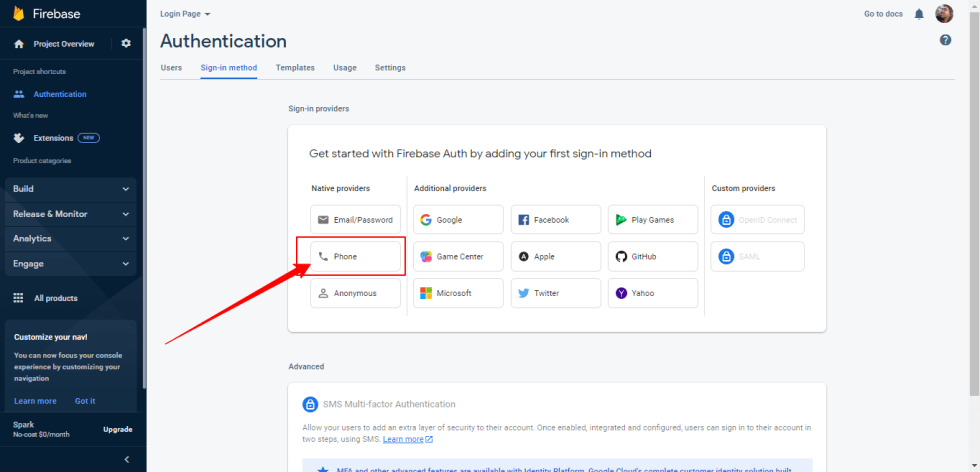Click the Play Games logo icon
The height and width of the screenshot is (472, 980).
(621, 220)
